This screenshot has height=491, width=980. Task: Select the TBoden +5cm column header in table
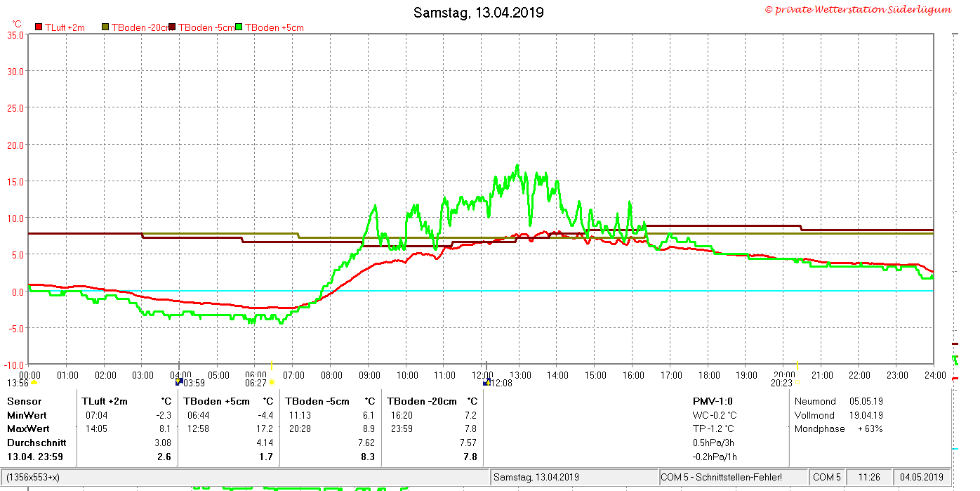(x=216, y=401)
